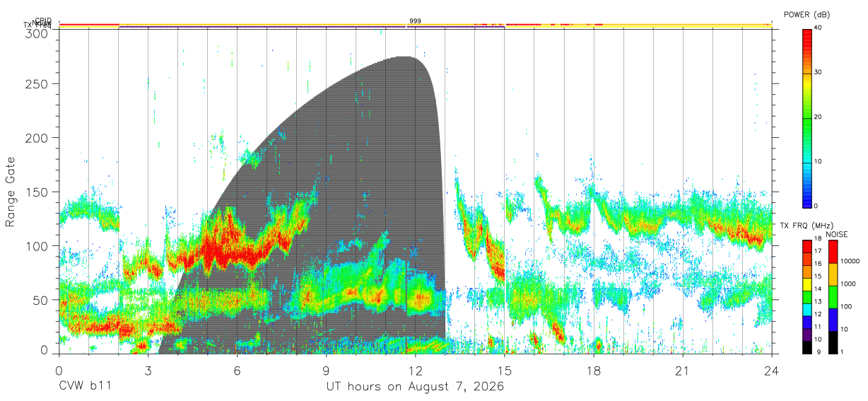Click the 1 label on NOISE scale
This screenshot has width=868, height=401.
[x=843, y=351]
